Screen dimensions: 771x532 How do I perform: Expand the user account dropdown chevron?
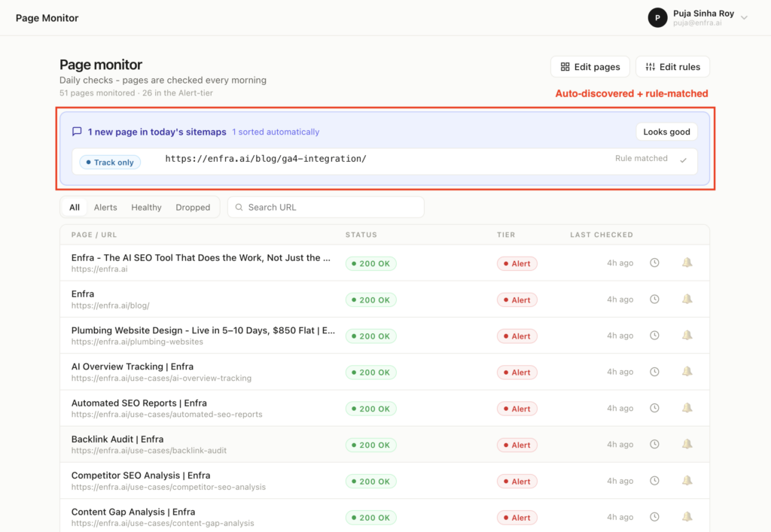tap(744, 18)
